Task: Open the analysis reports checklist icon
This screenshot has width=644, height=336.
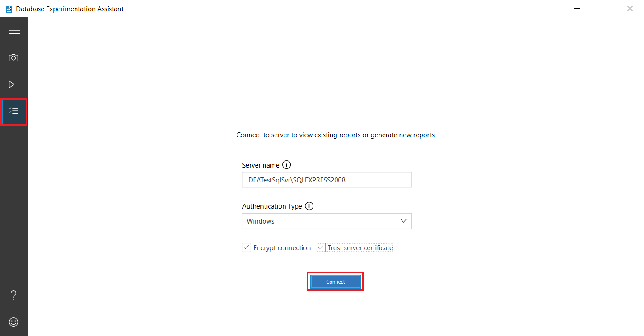Action: pyautogui.click(x=14, y=111)
